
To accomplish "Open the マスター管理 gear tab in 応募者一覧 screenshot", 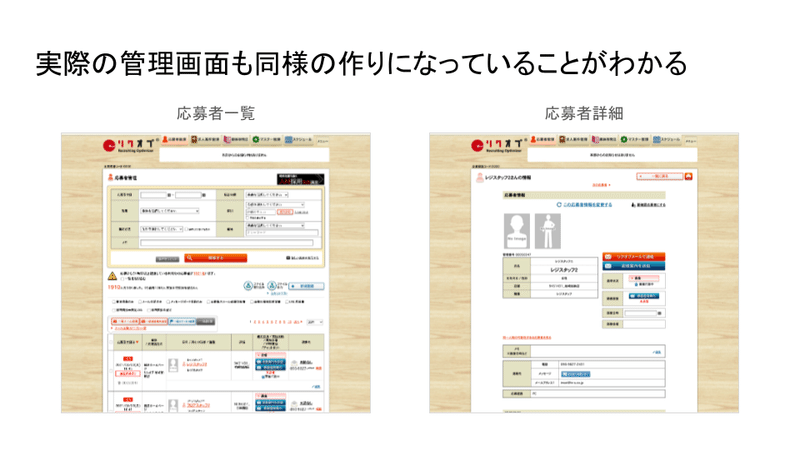I will [266, 139].
